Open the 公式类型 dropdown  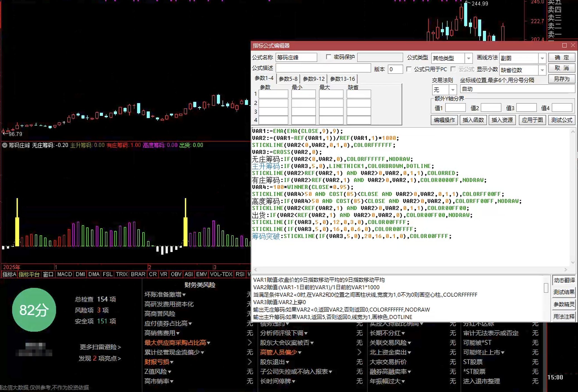(468, 58)
